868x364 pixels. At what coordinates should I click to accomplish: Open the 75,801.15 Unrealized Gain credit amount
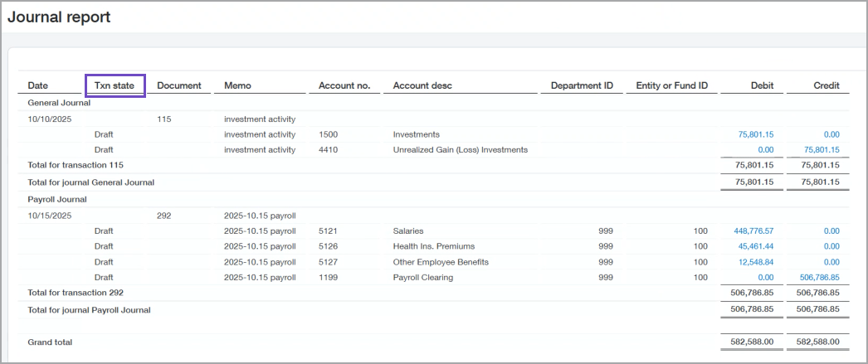(x=822, y=150)
